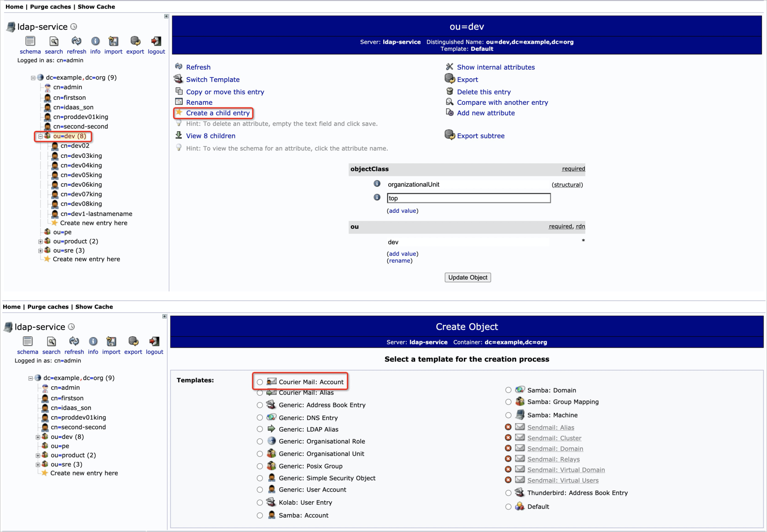Click the Update Object button
Screen dimensions: 767x532
468,277
